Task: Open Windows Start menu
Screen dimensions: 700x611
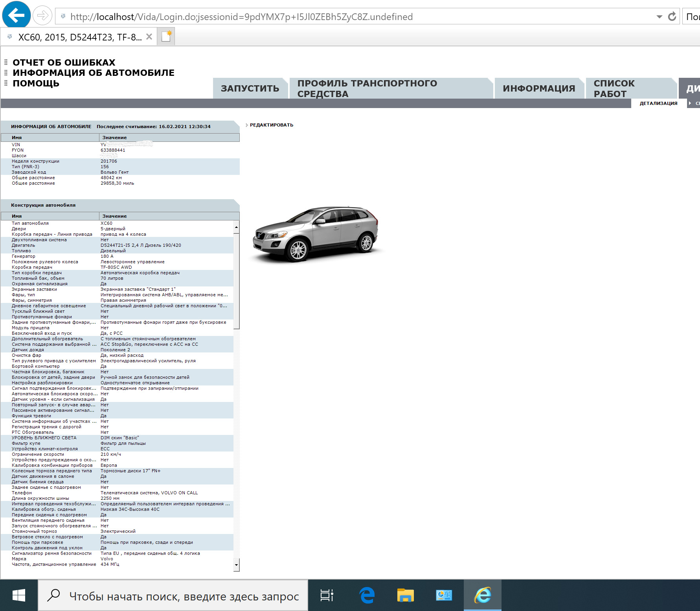Action: pyautogui.click(x=19, y=595)
